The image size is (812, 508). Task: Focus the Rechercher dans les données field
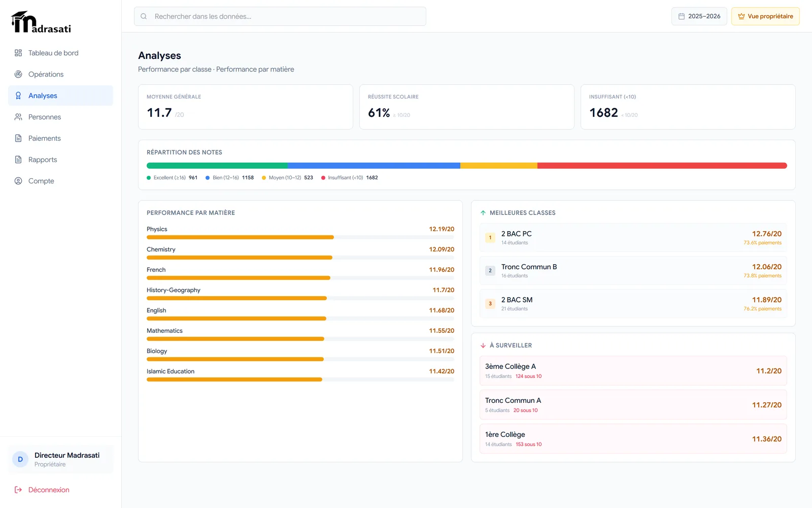tap(280, 16)
